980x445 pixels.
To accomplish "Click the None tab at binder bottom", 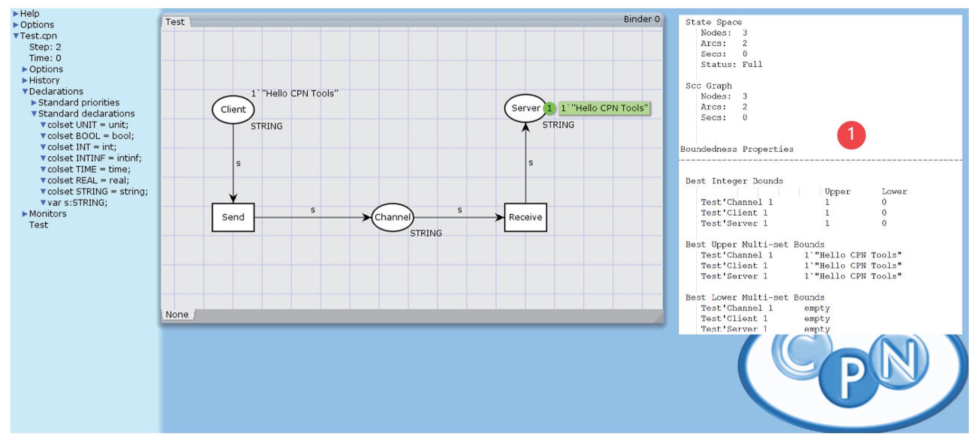I will (x=177, y=315).
